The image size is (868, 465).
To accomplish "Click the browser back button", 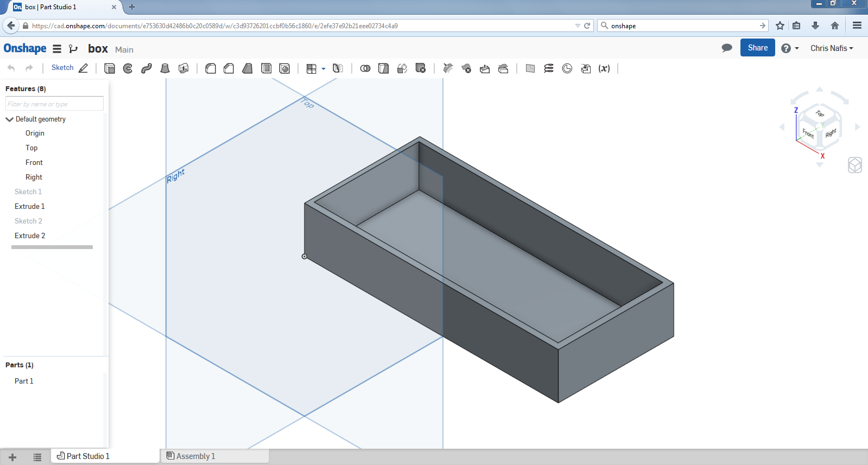I will [x=11, y=26].
